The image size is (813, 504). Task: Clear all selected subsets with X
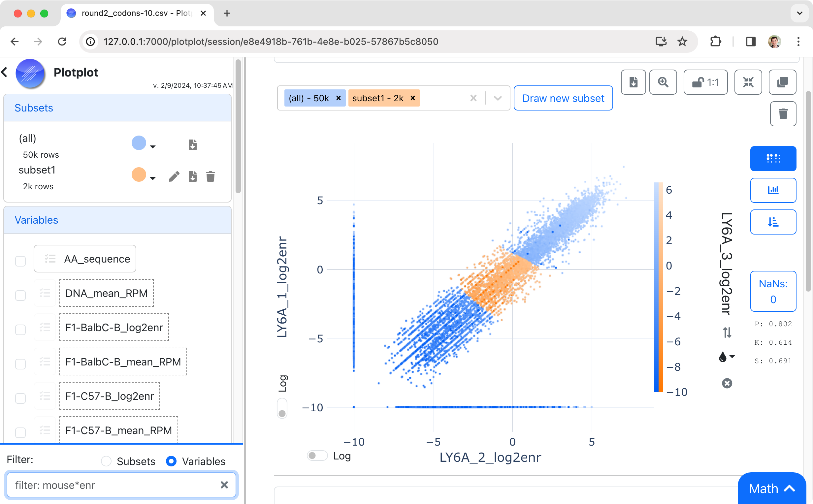473,98
